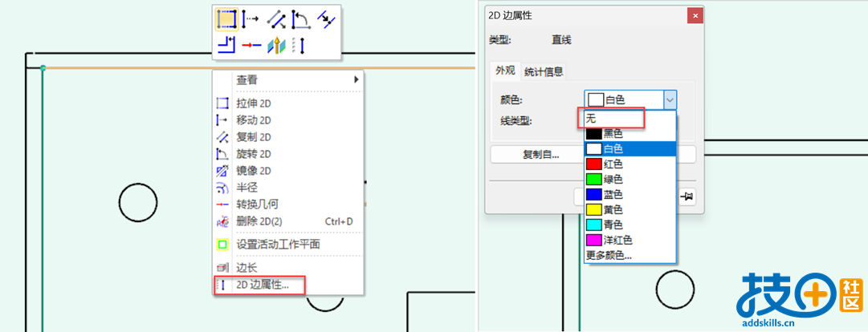Viewport: 868px width, 332px height.
Task: Select 黑色 color option
Action: point(630,134)
